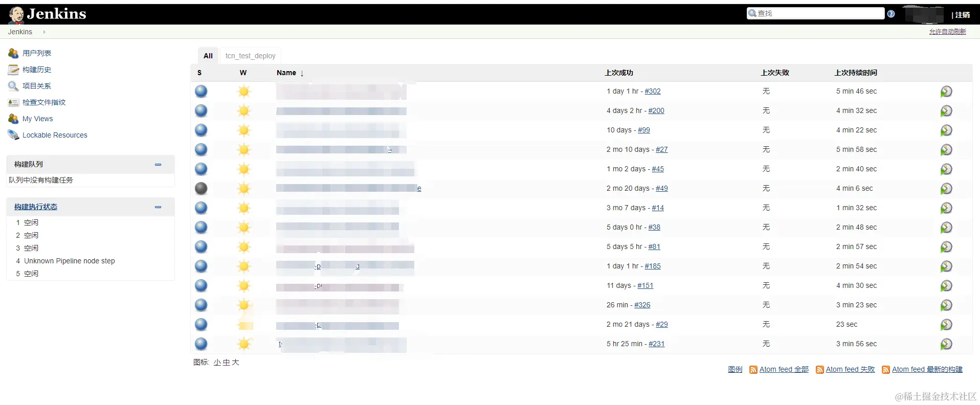Screen dimensions: 980x405
Task: Schedule a build for the job with build #99
Action: (x=946, y=130)
